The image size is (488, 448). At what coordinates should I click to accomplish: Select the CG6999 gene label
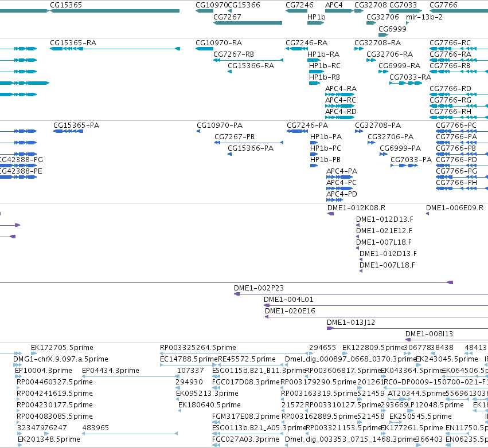pyautogui.click(x=392, y=29)
